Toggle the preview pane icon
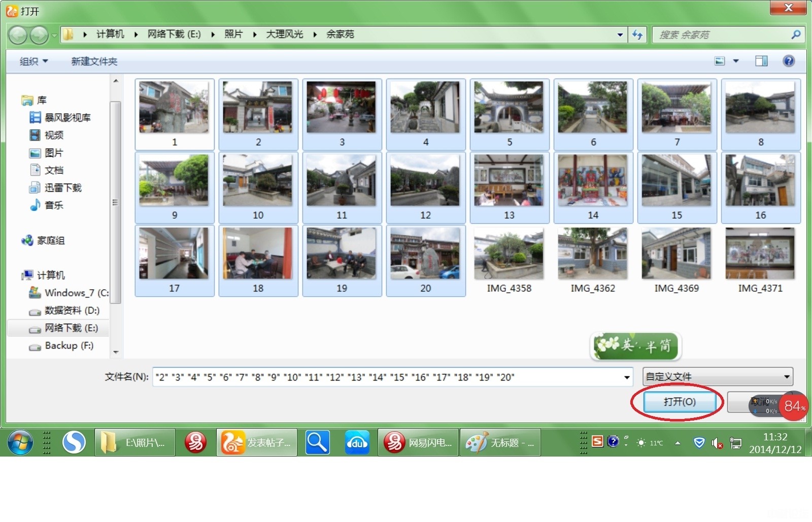Image resolution: width=812 pixels, height=522 pixels. [761, 61]
